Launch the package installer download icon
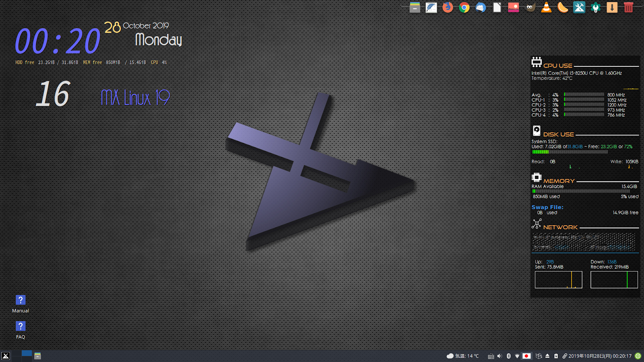 pyautogui.click(x=612, y=7)
